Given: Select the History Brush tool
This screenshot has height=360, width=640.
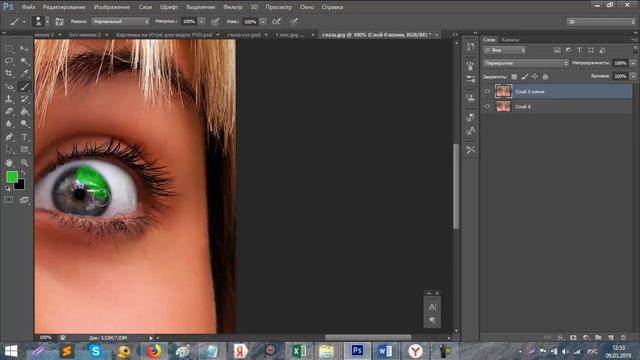Looking at the screenshot, I should click(x=24, y=99).
